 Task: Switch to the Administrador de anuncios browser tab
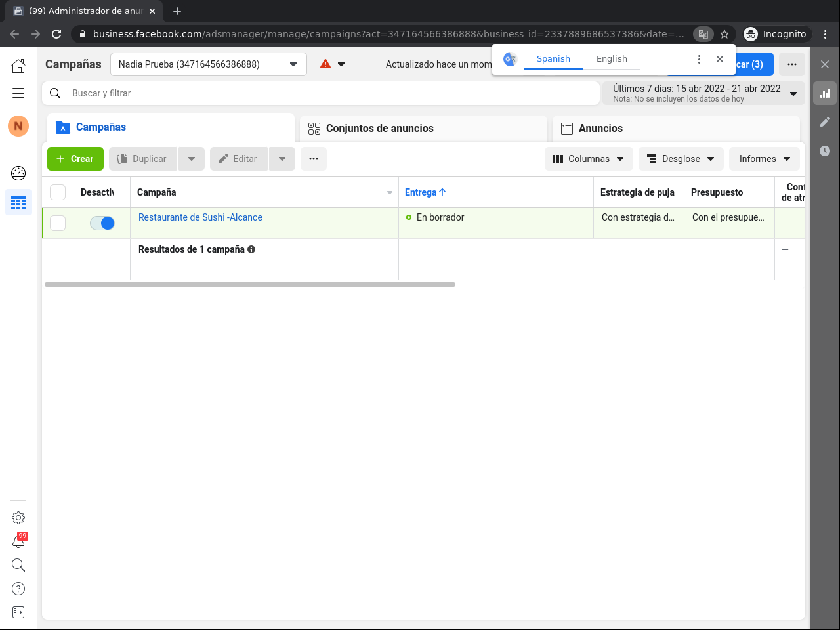(x=85, y=11)
